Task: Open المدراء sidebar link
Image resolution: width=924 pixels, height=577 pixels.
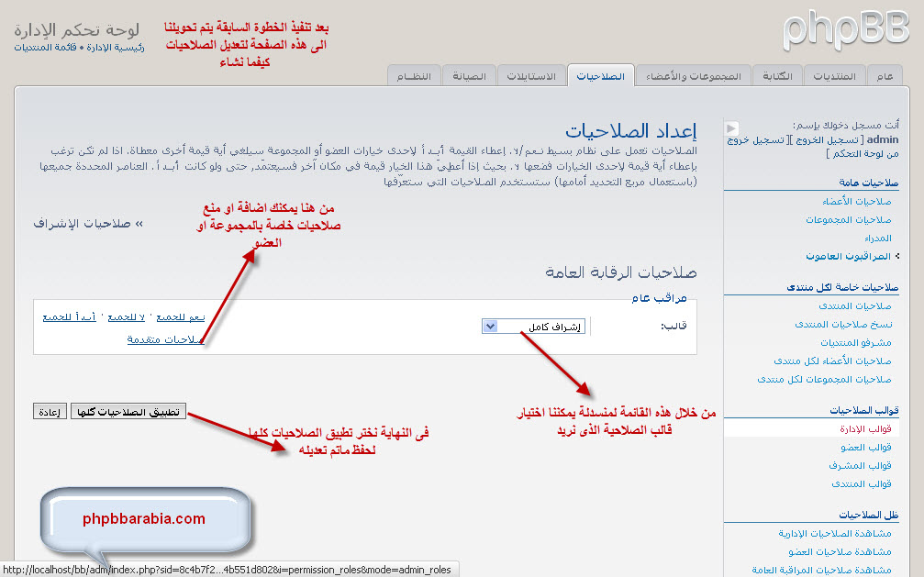Action: coord(878,239)
